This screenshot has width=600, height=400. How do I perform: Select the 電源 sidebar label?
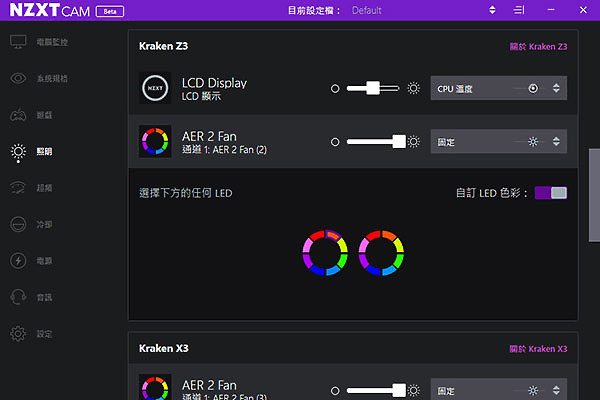44,261
